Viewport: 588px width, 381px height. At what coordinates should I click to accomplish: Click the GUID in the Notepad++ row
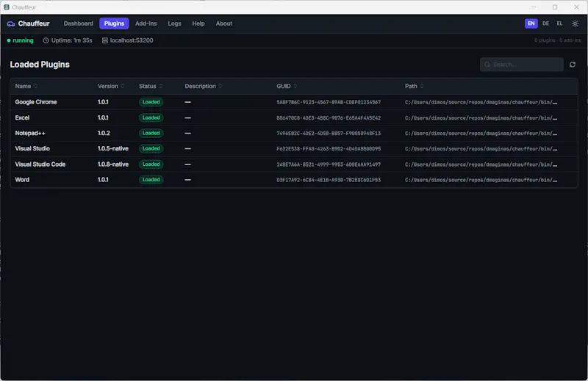click(x=329, y=134)
